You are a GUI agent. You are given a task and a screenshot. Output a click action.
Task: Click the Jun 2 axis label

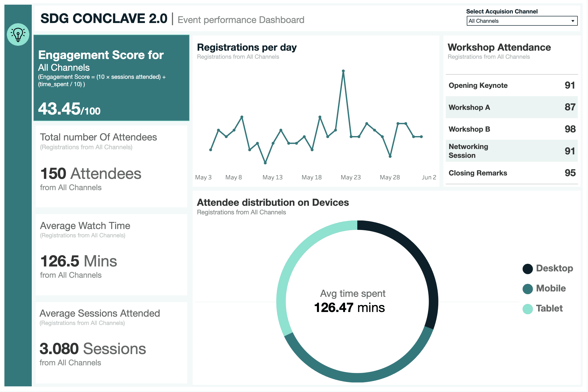pos(429,177)
